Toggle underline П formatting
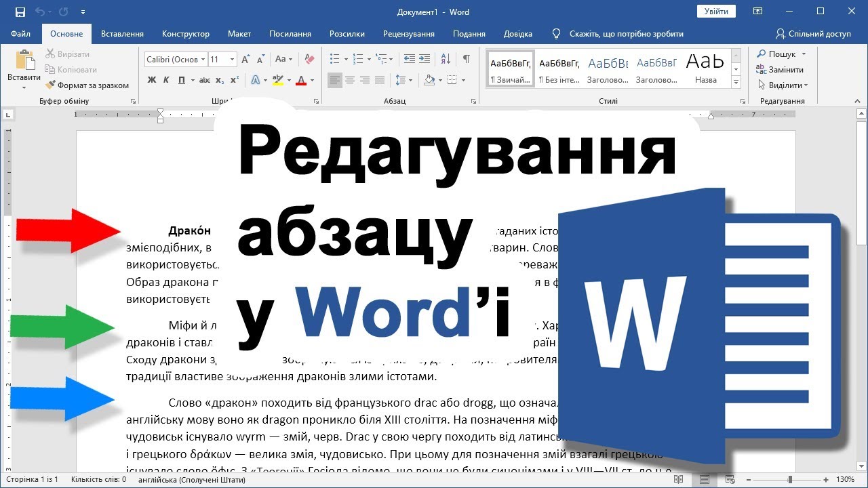Screen dimensions: 868x488 coord(181,80)
